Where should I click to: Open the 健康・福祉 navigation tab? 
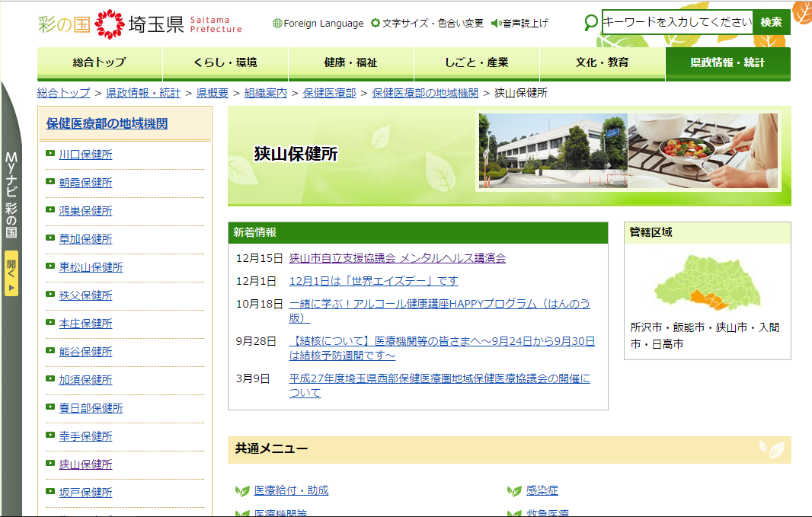pos(350,62)
